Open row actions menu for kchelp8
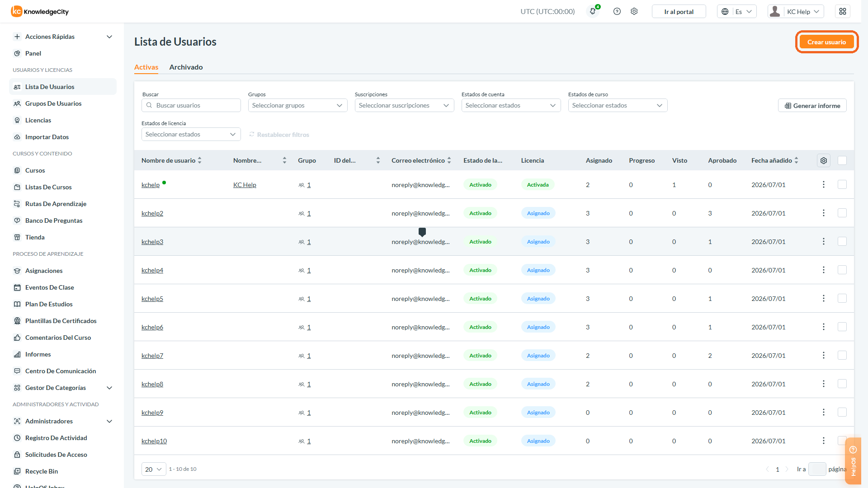Viewport: 868px width, 488px height. tap(824, 384)
